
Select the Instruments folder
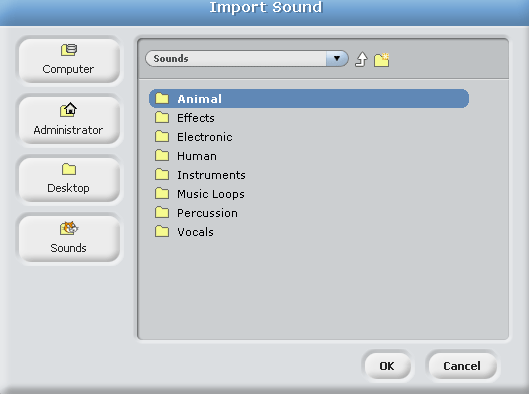[x=309, y=175]
